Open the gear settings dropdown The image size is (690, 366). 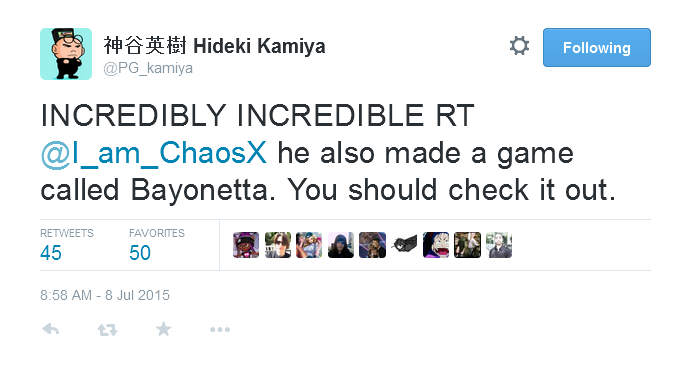coord(519,46)
